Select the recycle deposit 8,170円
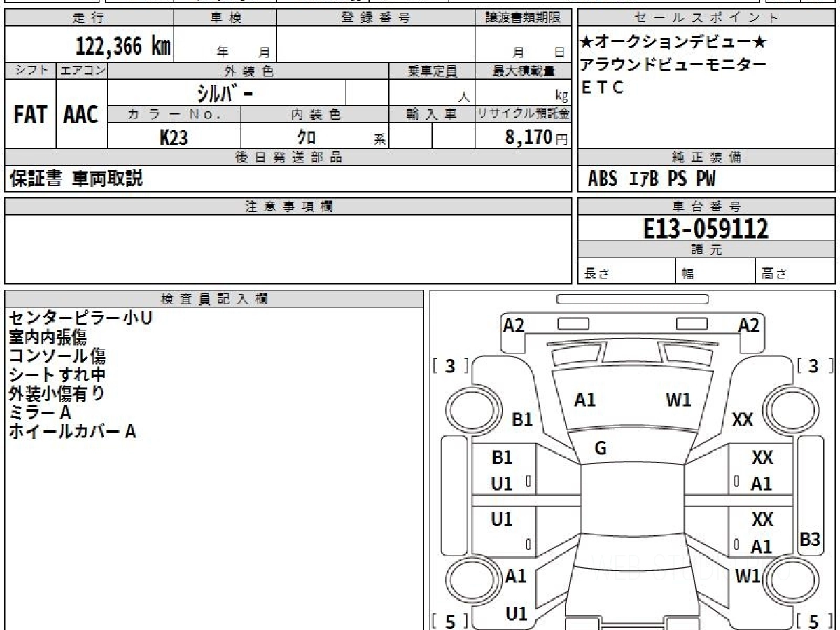Screen dimensions: 840x630 pyautogui.click(x=536, y=137)
